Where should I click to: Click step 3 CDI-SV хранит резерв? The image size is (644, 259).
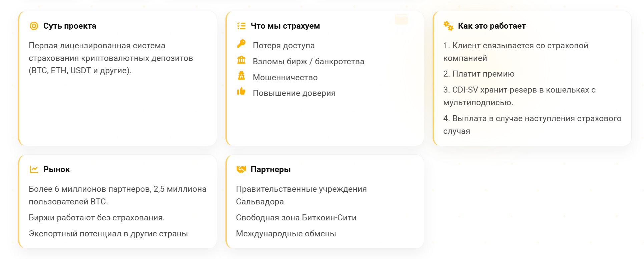pyautogui.click(x=519, y=96)
